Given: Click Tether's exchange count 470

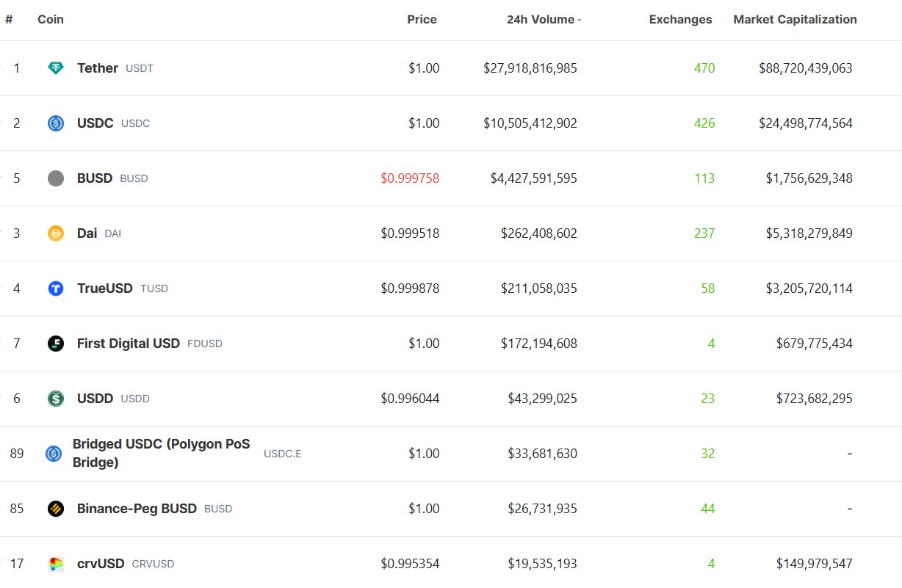Looking at the screenshot, I should [704, 68].
